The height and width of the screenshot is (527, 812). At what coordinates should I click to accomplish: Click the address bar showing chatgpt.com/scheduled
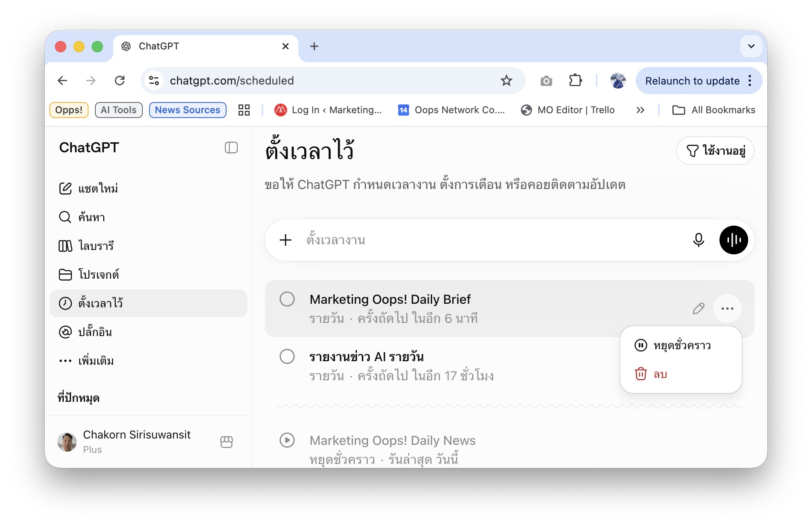coord(333,81)
